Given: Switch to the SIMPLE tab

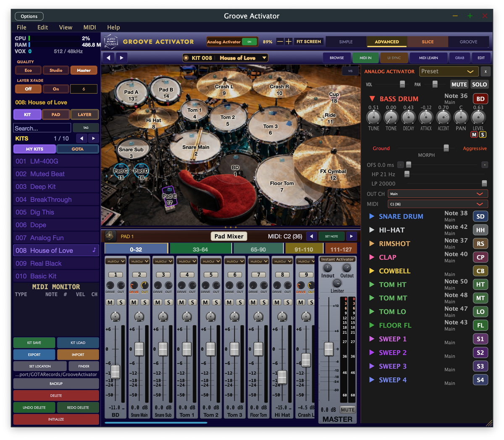Looking at the screenshot, I should (x=346, y=42).
